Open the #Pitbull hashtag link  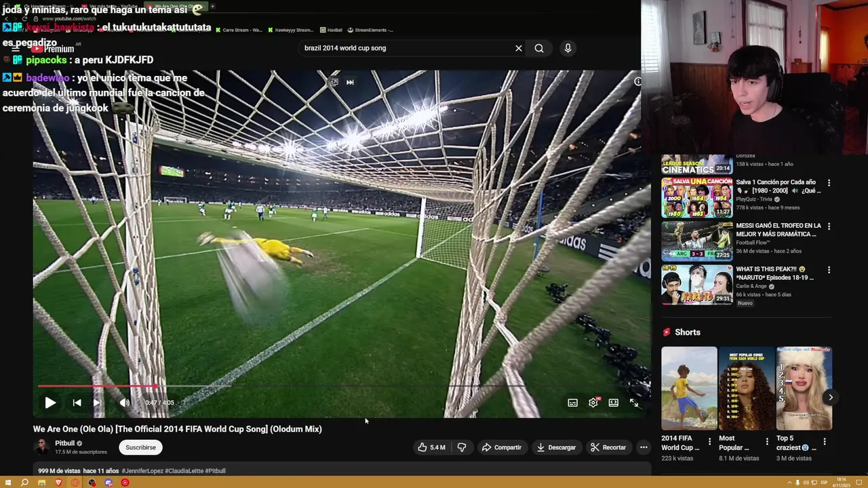point(215,471)
